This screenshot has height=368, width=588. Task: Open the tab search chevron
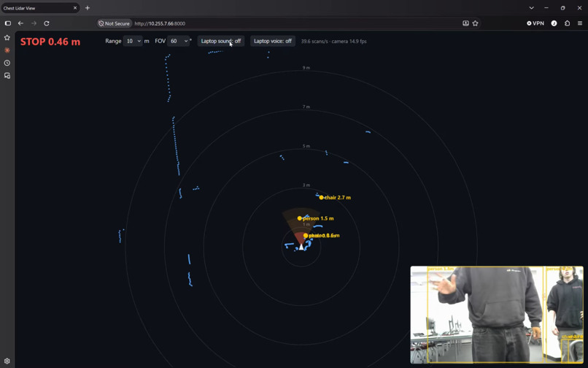pos(531,8)
